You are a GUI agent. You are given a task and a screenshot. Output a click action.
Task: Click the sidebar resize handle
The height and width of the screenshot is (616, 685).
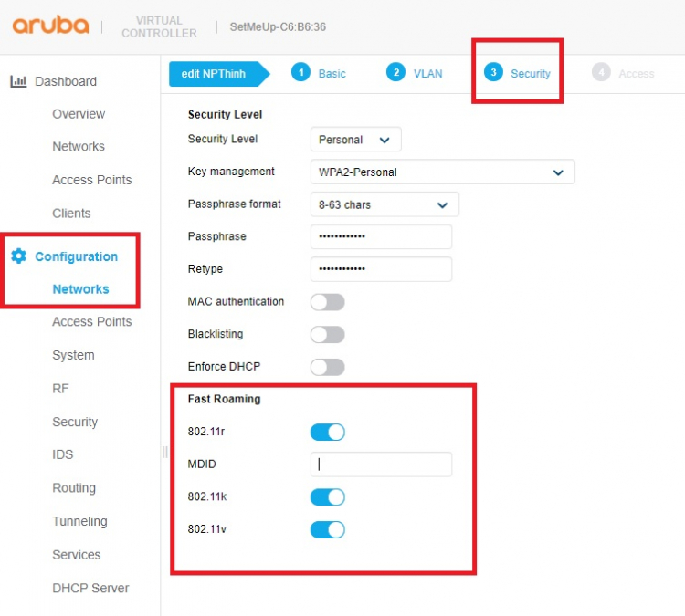coord(164,452)
